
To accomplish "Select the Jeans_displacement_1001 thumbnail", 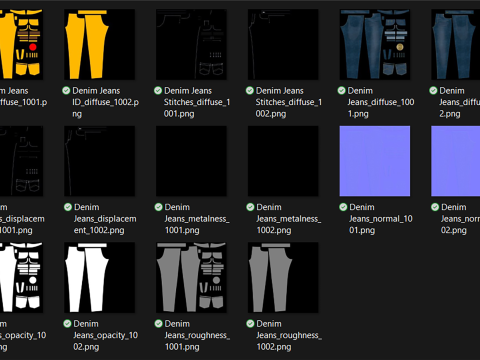I will click(x=21, y=161).
